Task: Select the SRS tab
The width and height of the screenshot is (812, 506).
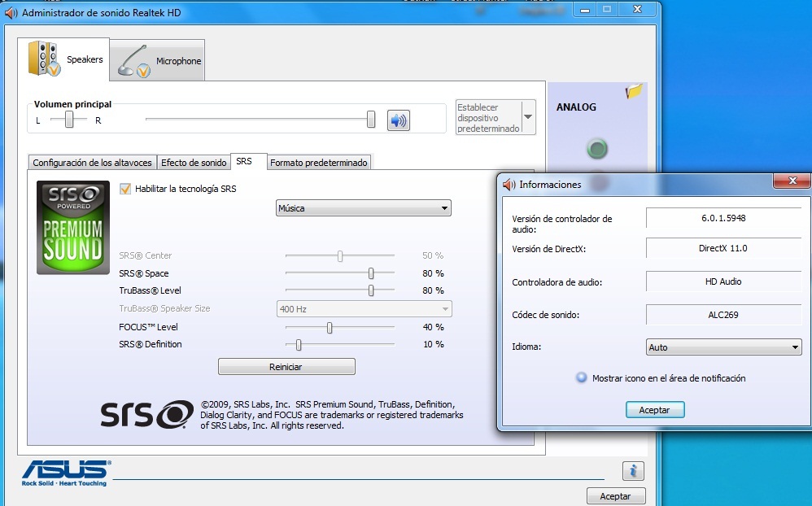Action: 249,161
